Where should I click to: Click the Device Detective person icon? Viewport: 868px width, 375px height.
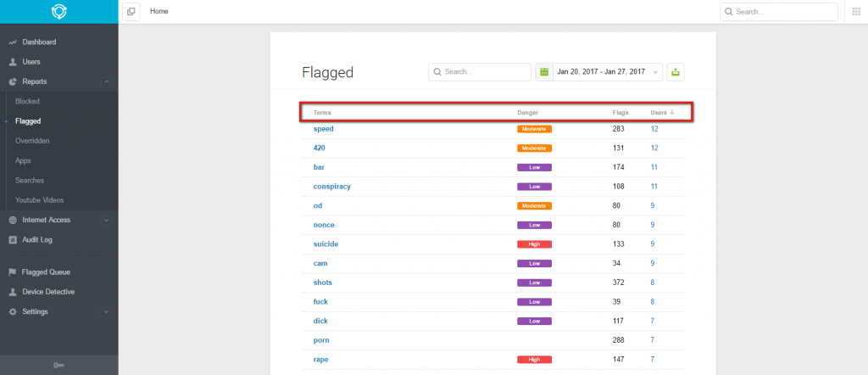click(13, 292)
